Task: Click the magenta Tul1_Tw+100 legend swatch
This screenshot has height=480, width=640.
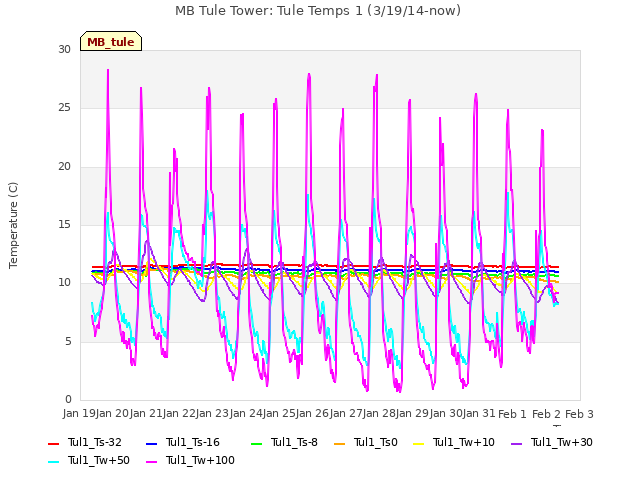Action: [x=151, y=462]
